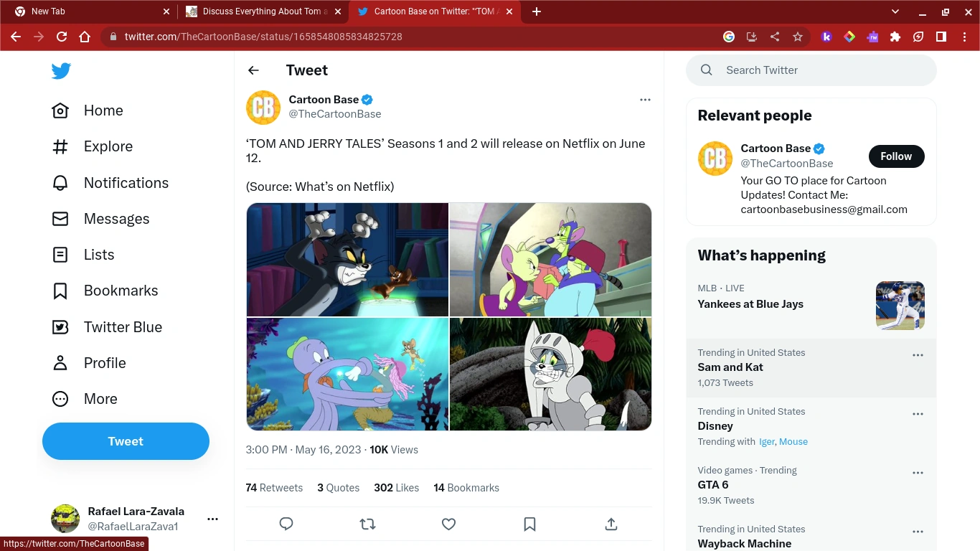Open Chrome's three-dot menu
This screenshot has width=980, height=551.
pyautogui.click(x=963, y=37)
